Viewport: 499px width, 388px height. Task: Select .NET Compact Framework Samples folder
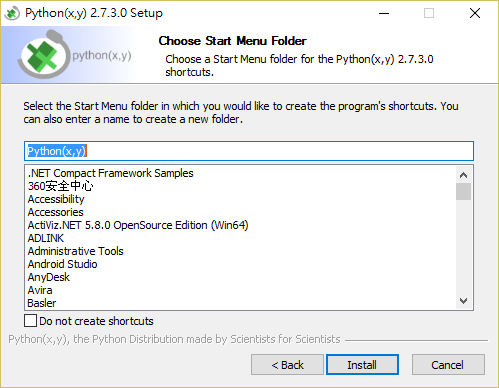click(x=110, y=173)
